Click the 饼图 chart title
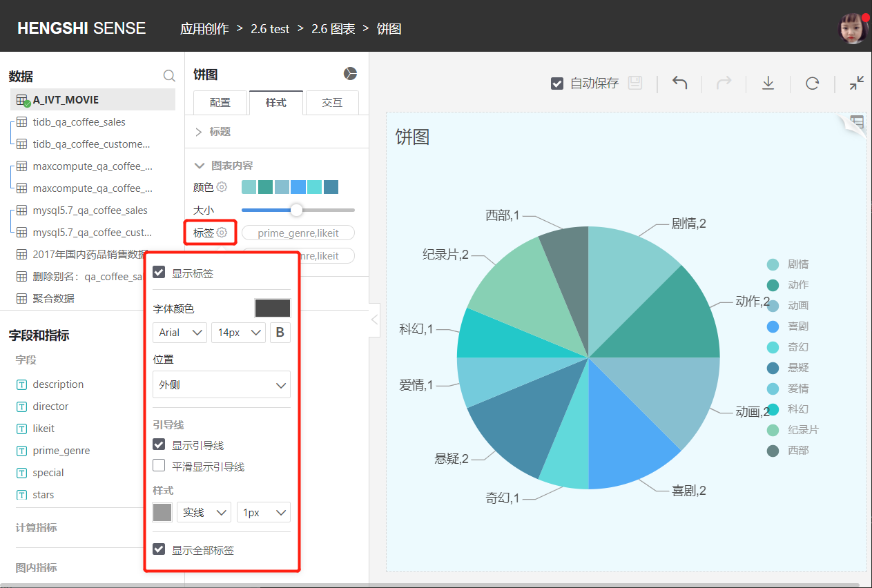Image resolution: width=872 pixels, height=588 pixels. [413, 137]
